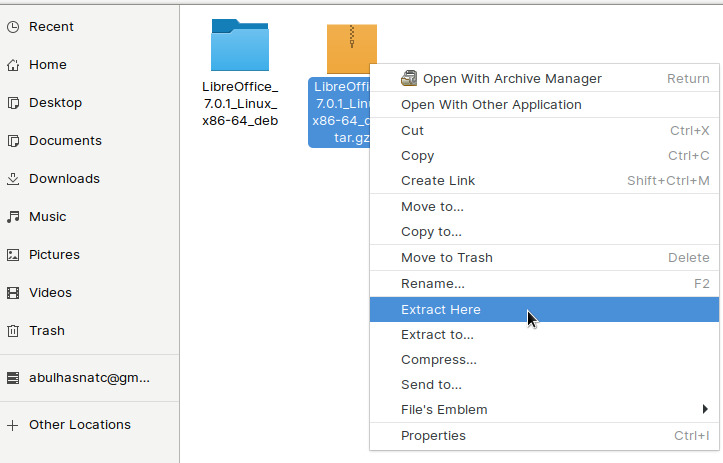Viewport: 723px width, 463px height.
Task: Click the Videos film icon
Action: tap(13, 293)
